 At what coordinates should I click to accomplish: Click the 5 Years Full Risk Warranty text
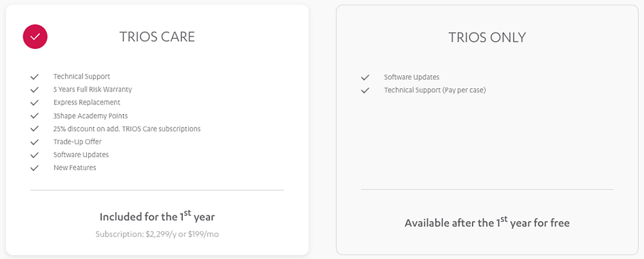pos(93,90)
